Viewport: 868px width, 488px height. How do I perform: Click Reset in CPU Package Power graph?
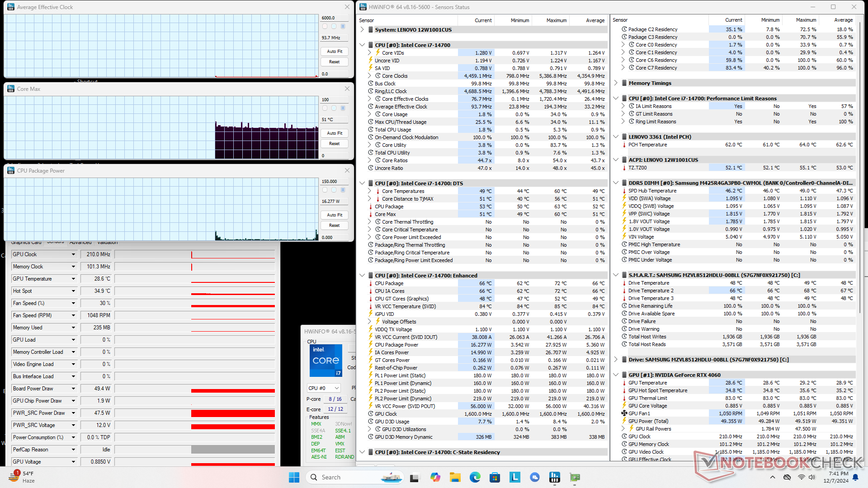pyautogui.click(x=335, y=225)
